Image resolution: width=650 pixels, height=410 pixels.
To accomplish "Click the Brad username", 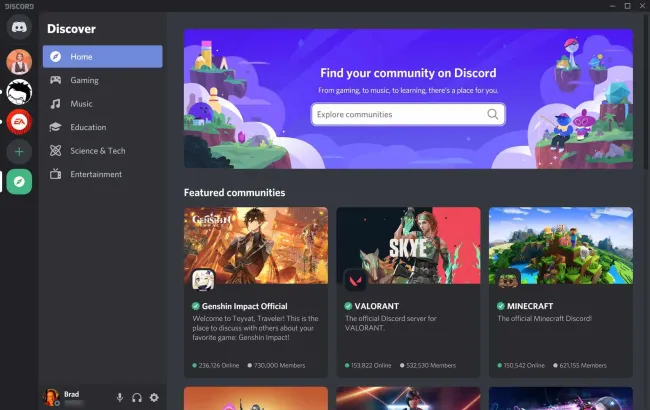I will pyautogui.click(x=71, y=394).
